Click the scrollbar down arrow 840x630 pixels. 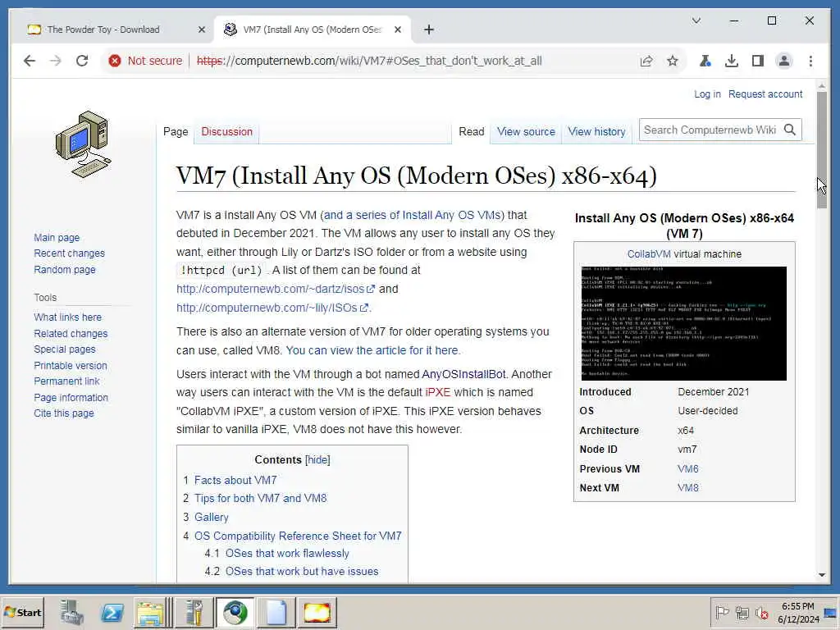tap(822, 575)
